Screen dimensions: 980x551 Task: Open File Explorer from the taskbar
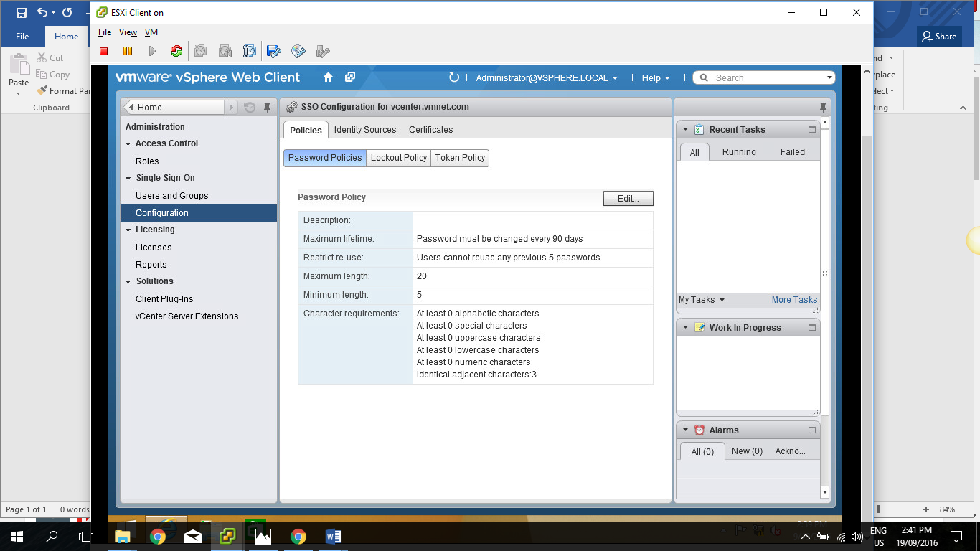pos(123,537)
